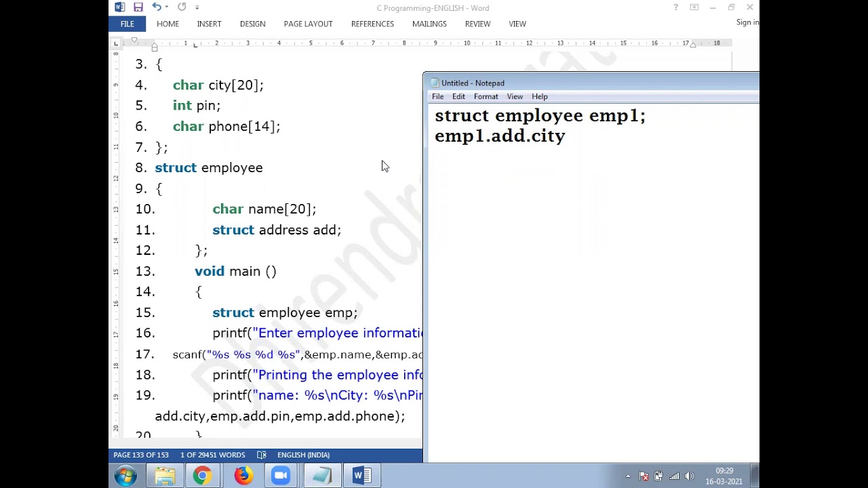868x488 pixels.
Task: Click the volume speaker icon in the system tray
Action: [690, 476]
